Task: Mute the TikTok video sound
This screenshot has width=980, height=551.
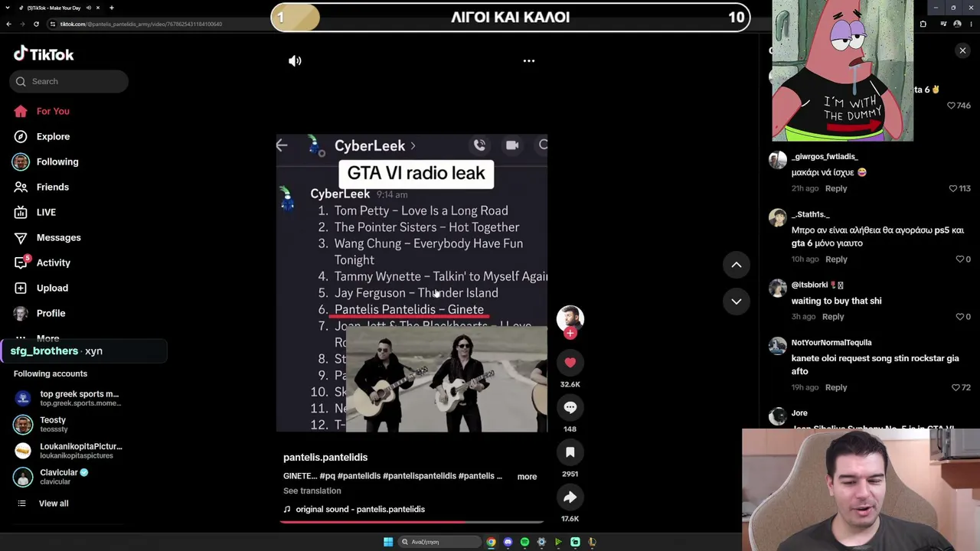Action: pyautogui.click(x=295, y=60)
